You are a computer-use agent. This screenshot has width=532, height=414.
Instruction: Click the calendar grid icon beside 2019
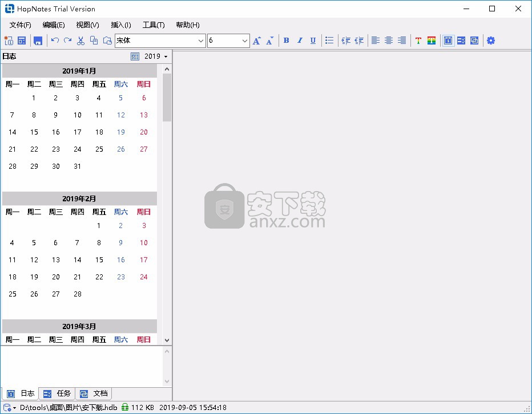coord(135,56)
